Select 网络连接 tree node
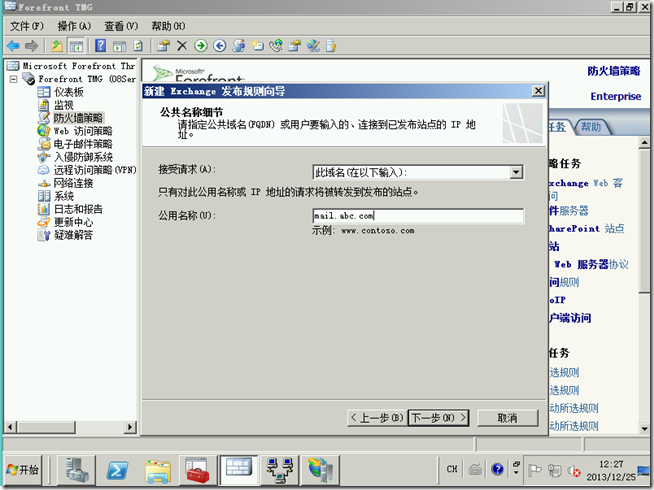Image resolution: width=654 pixels, height=490 pixels. [73, 183]
